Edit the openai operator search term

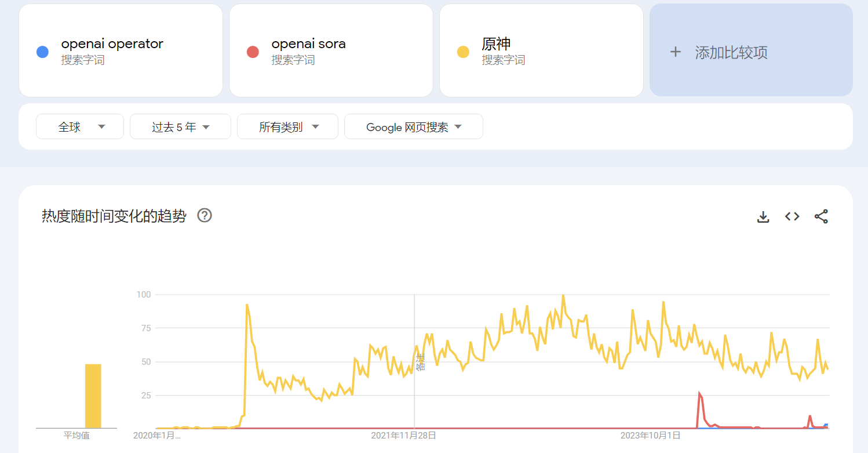112,44
